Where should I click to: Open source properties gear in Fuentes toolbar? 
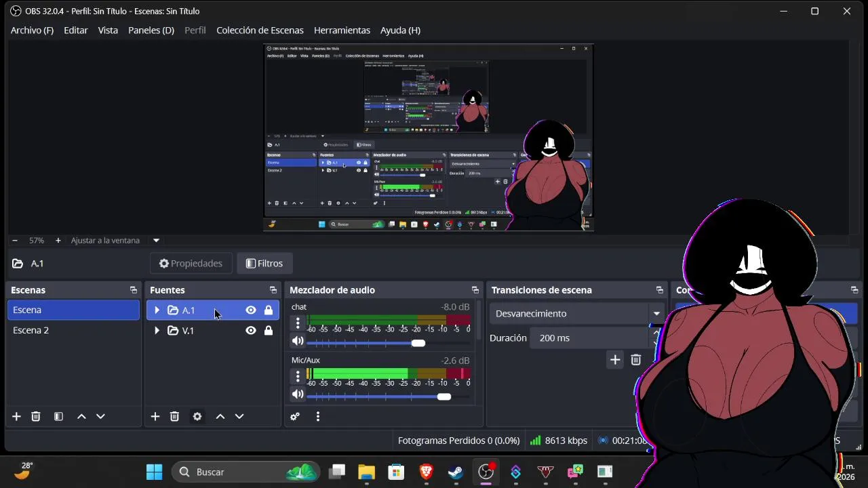click(x=197, y=416)
